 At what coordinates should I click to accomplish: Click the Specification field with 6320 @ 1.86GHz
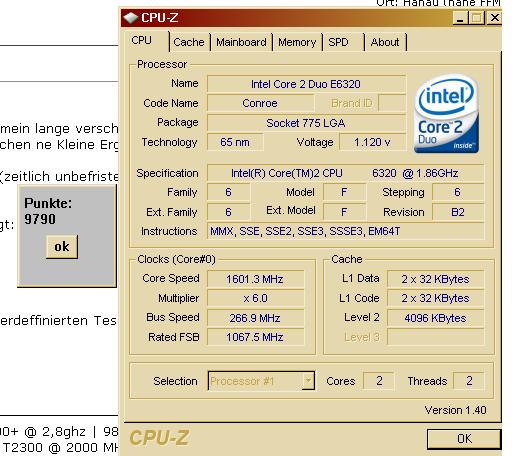(345, 173)
